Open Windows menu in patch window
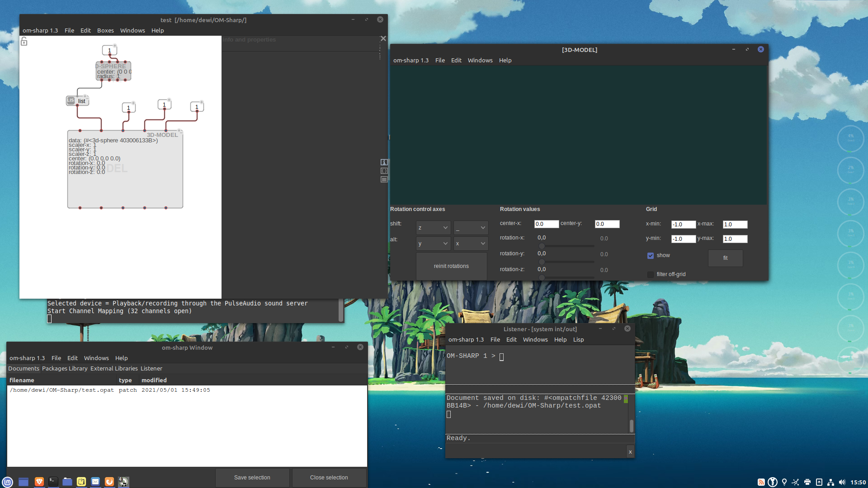 pyautogui.click(x=132, y=30)
